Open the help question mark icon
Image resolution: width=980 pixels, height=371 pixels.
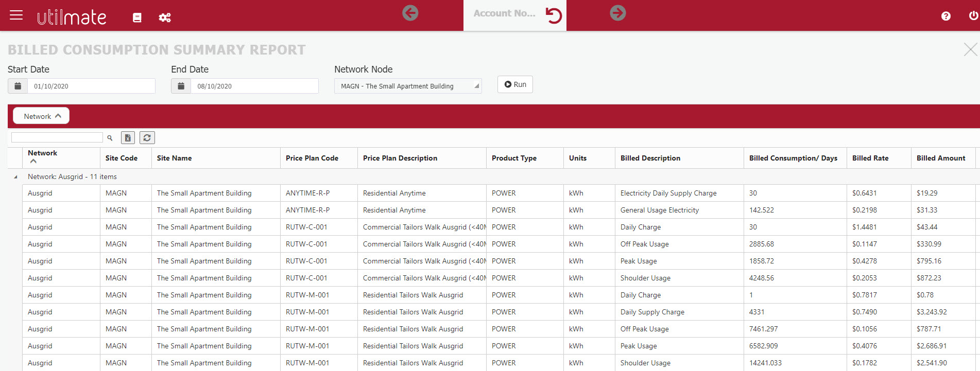945,16
